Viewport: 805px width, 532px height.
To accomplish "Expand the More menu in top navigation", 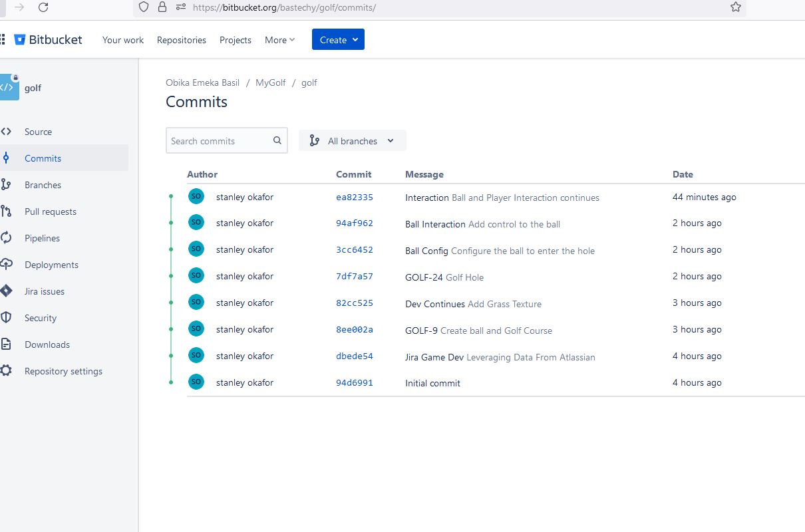I will 279,40.
